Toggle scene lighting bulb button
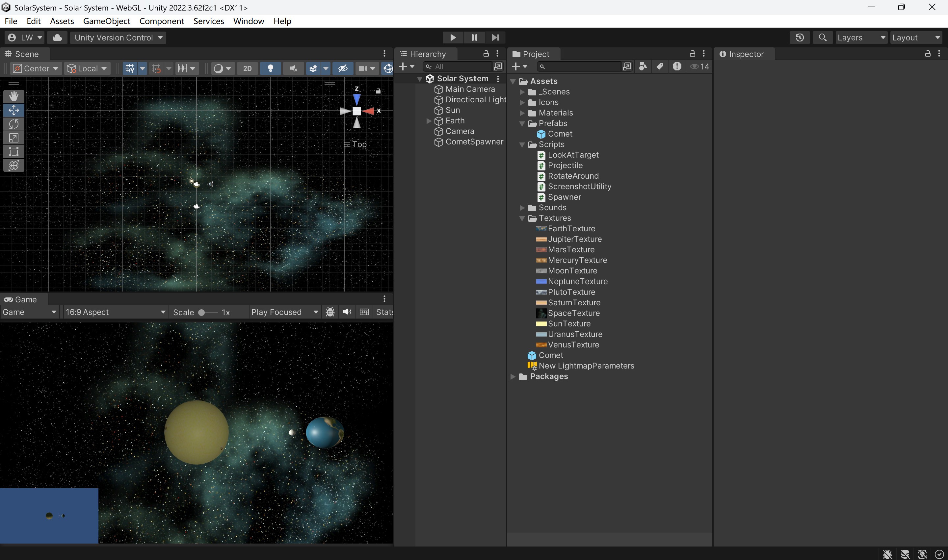This screenshot has width=948, height=560. [x=270, y=68]
